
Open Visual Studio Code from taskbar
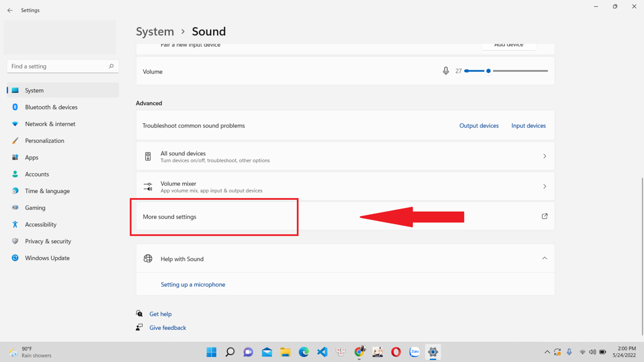tap(322, 352)
